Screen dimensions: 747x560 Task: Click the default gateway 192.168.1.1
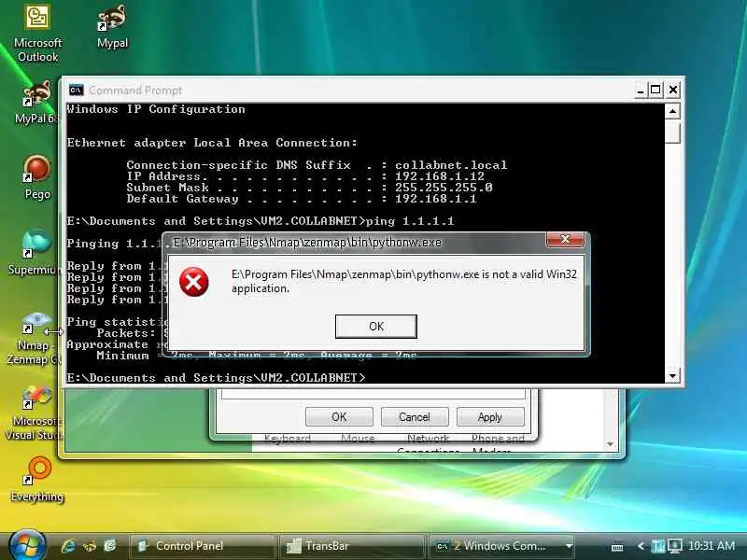[435, 199]
